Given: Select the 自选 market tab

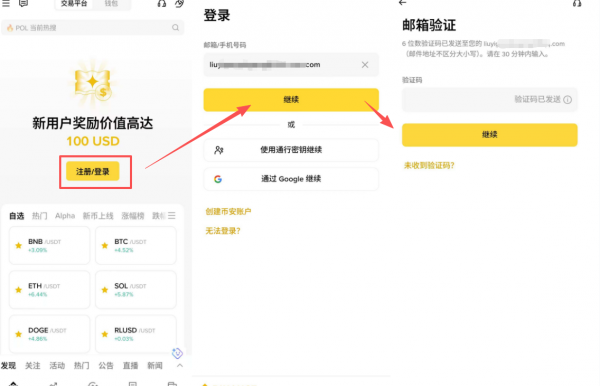Looking at the screenshot, I should pos(16,216).
